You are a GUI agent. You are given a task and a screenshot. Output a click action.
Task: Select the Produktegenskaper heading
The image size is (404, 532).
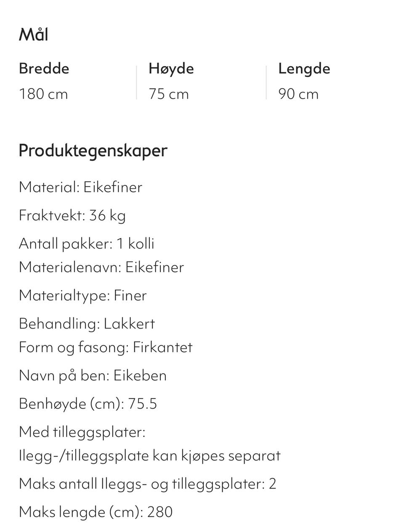pos(93,151)
